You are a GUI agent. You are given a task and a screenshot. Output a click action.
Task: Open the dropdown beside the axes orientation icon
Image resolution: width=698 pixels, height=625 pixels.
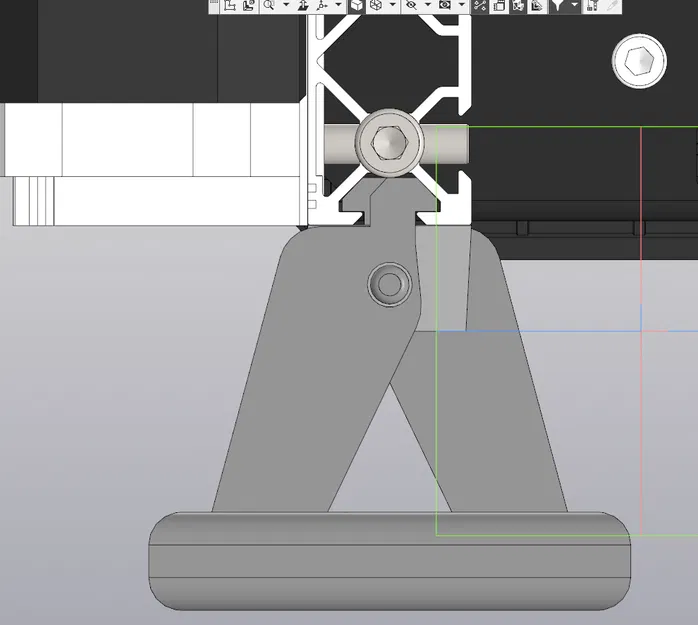pyautogui.click(x=338, y=5)
